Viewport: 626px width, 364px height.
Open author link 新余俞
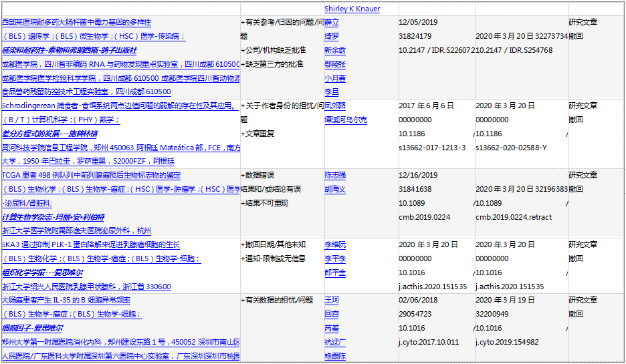tap(335, 50)
